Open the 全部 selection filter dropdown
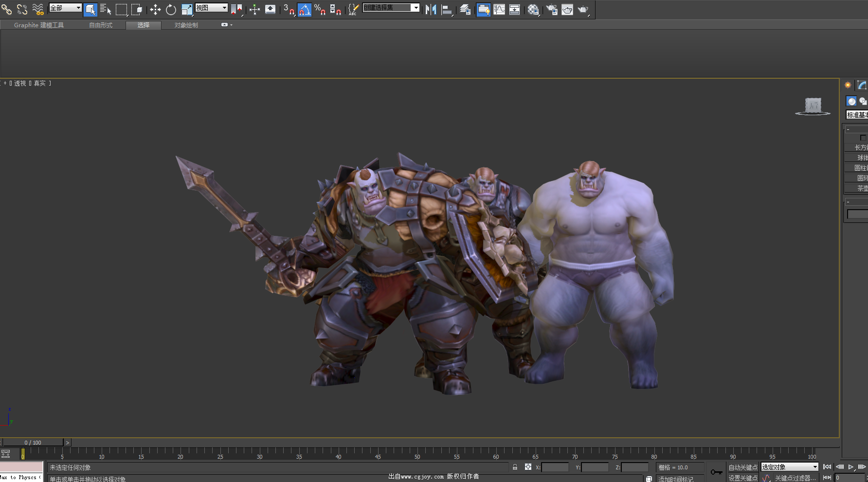 (x=65, y=8)
